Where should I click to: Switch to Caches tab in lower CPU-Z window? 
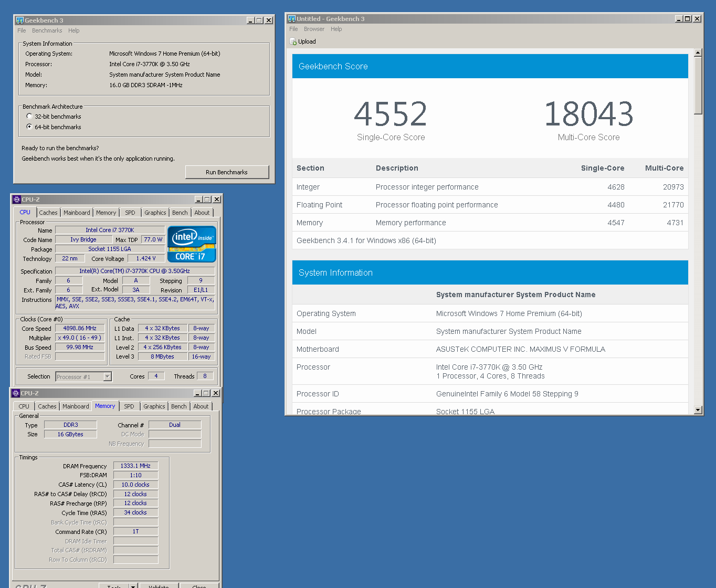47,406
